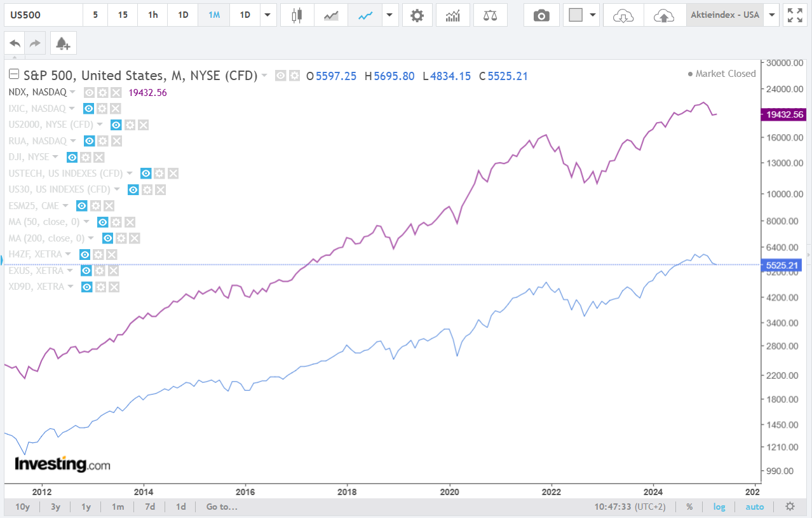Add an alert with the bell icon

tap(62, 43)
